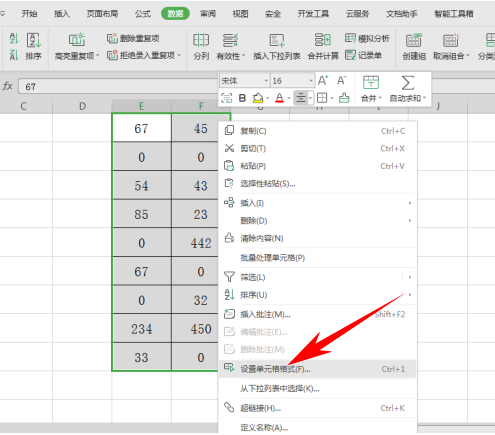The height and width of the screenshot is (435, 495).
Task: Expand the 有效性 dropdown arrow
Action: coord(243,56)
